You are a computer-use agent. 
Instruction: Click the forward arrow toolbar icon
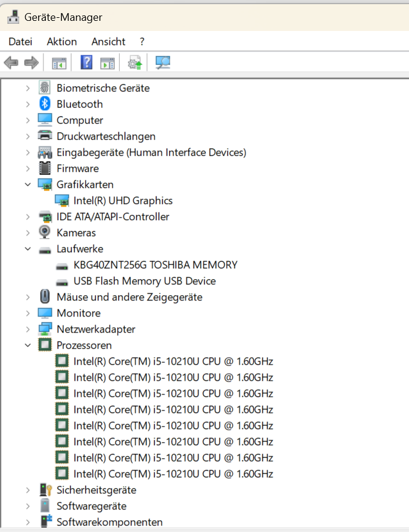coord(32,62)
